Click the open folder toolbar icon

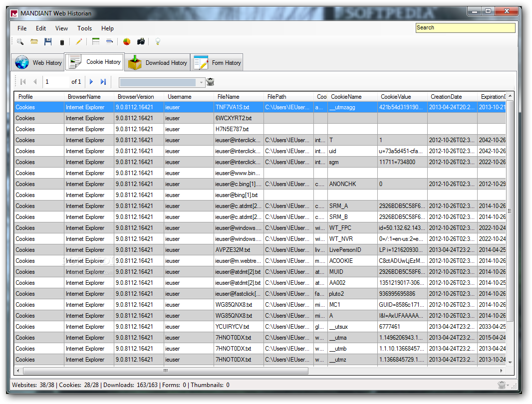34,42
